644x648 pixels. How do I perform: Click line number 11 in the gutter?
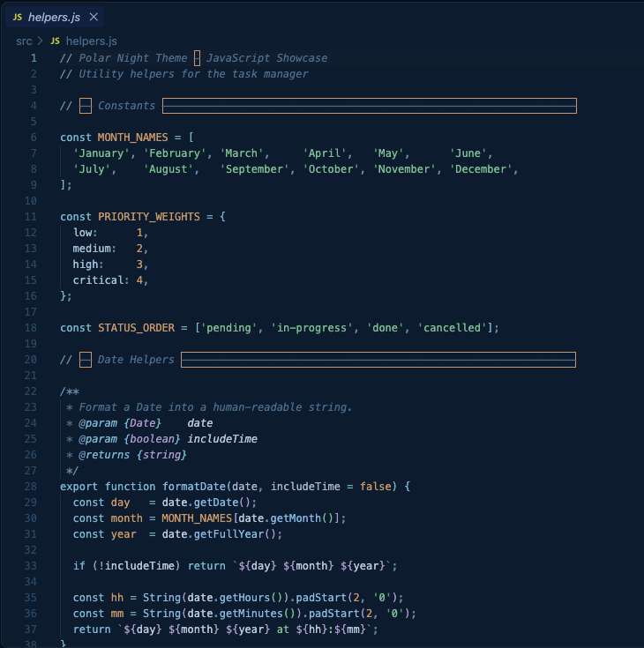(x=31, y=217)
